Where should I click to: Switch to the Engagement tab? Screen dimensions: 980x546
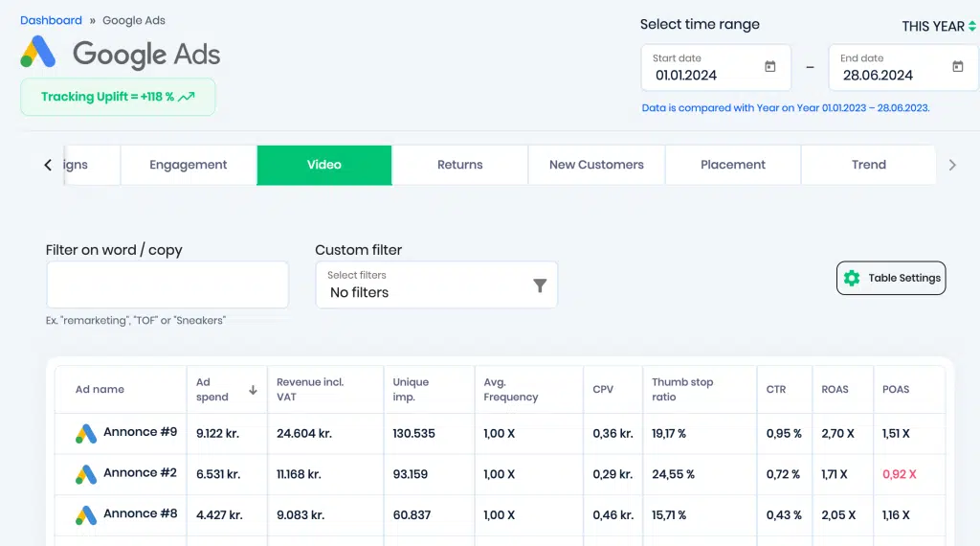click(189, 165)
